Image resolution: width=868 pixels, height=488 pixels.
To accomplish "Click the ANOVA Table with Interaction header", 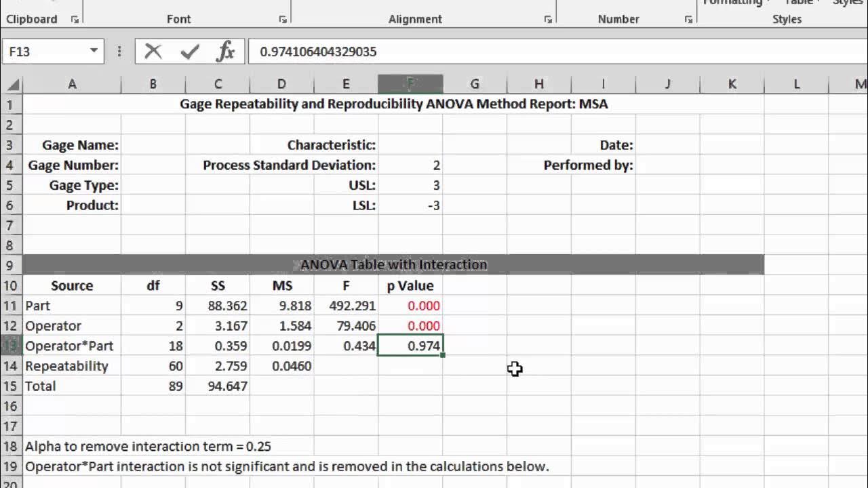I will [393, 265].
